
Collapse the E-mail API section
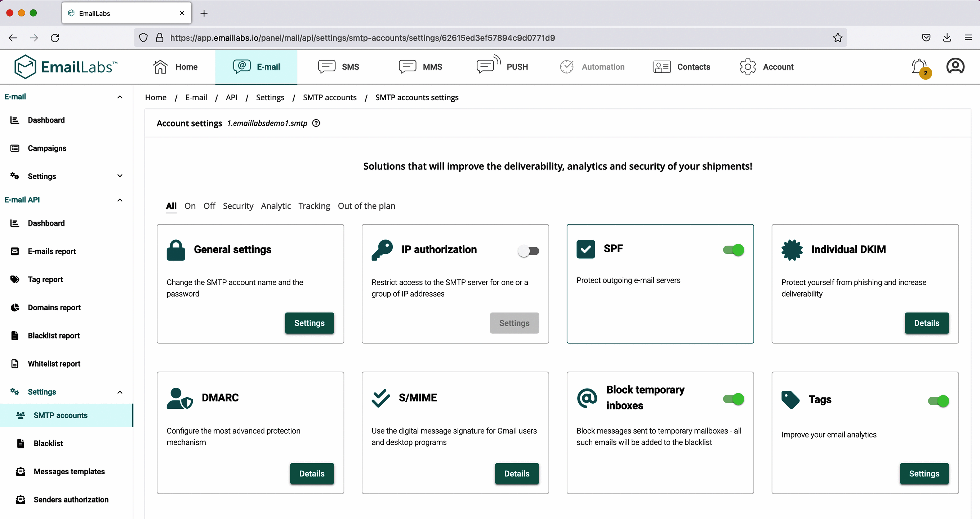click(x=120, y=199)
